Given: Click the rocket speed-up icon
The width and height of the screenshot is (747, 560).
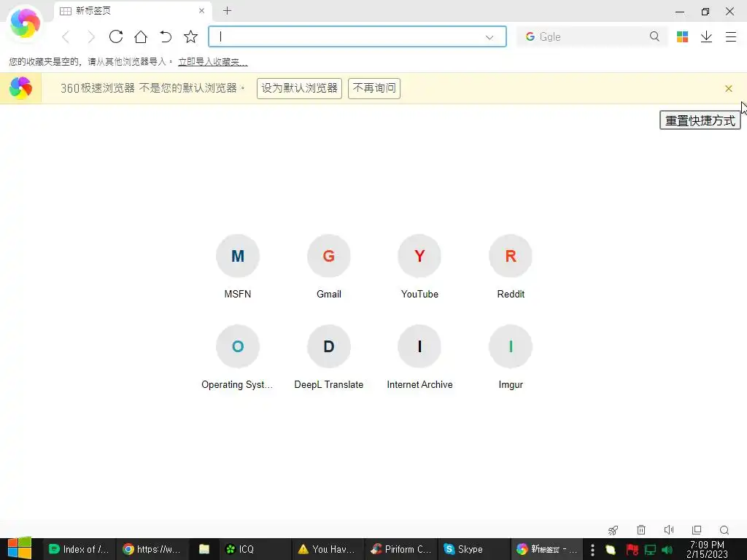Looking at the screenshot, I should 613,530.
